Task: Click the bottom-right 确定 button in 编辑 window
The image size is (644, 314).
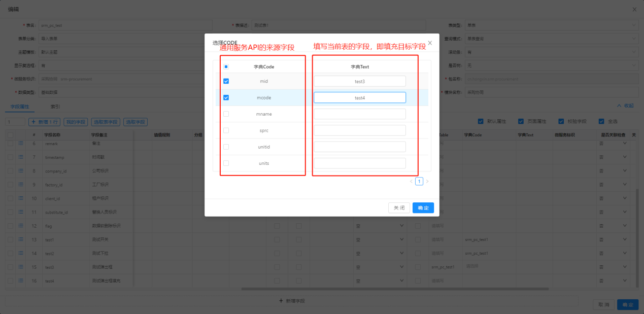Action: (628, 304)
